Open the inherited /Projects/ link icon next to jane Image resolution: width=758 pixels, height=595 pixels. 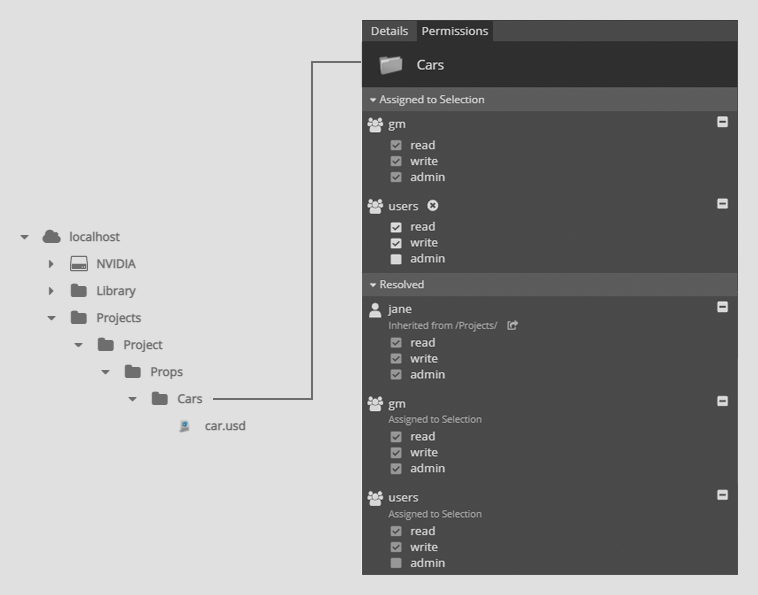(512, 325)
